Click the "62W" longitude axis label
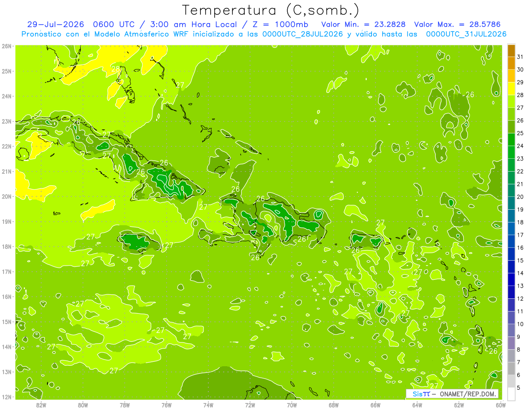The width and height of the screenshot is (532, 411). (459, 404)
